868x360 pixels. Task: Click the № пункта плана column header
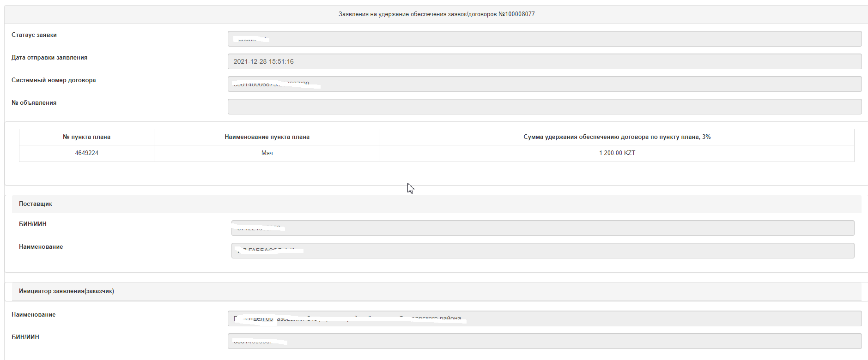(86, 137)
